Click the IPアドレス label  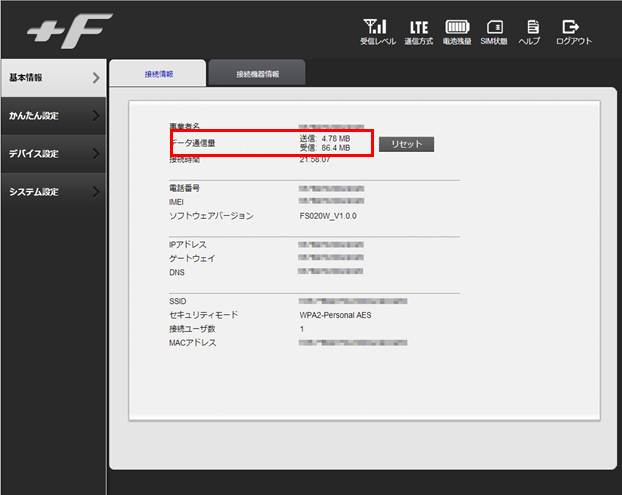(x=187, y=244)
